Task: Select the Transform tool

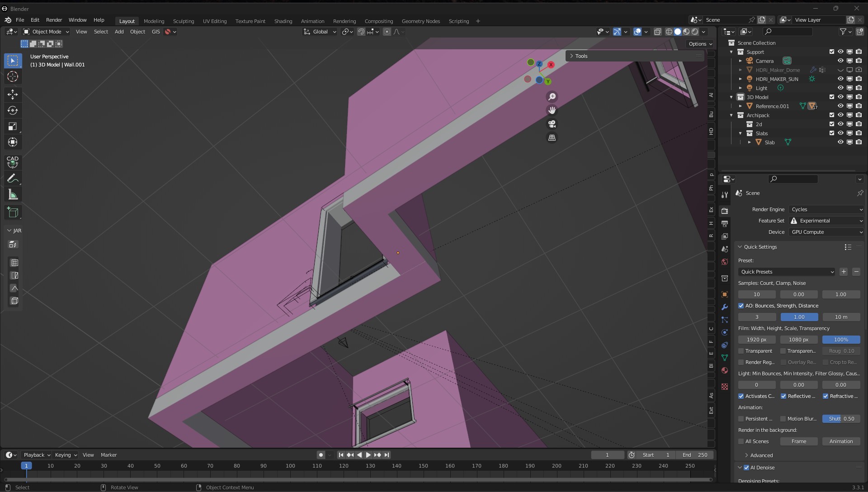Action: click(x=13, y=142)
